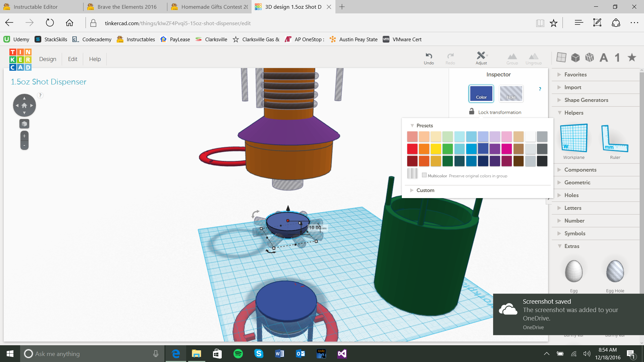
Task: Switch the shape to Hole
Action: click(511, 94)
